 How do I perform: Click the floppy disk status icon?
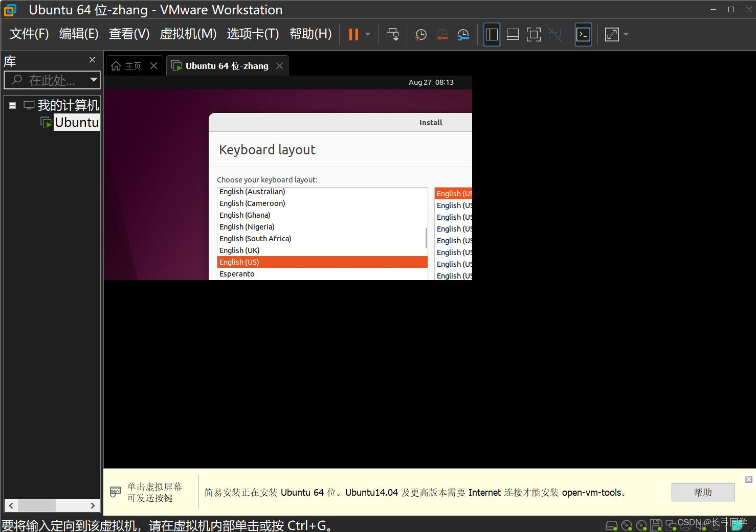click(x=656, y=525)
